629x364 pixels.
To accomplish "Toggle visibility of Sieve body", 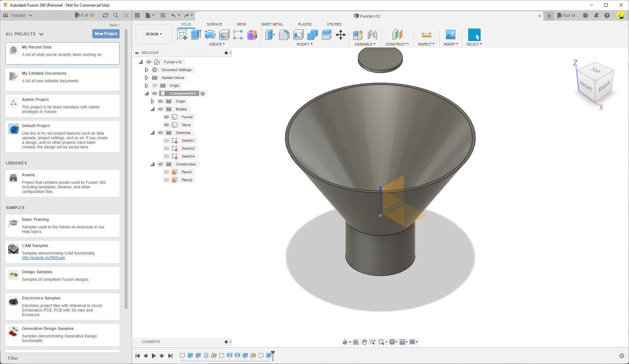I will [166, 125].
